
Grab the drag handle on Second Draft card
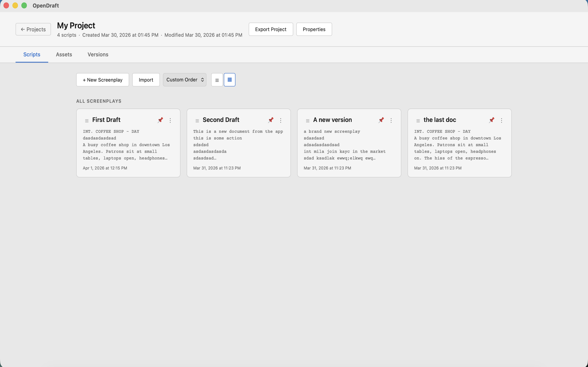[x=197, y=120]
